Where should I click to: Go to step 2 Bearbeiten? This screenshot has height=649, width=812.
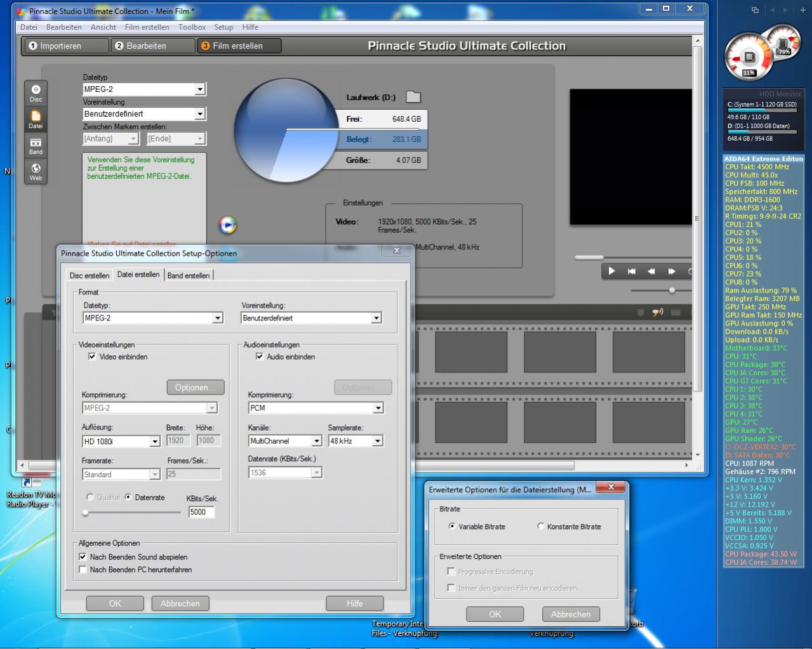click(x=152, y=46)
